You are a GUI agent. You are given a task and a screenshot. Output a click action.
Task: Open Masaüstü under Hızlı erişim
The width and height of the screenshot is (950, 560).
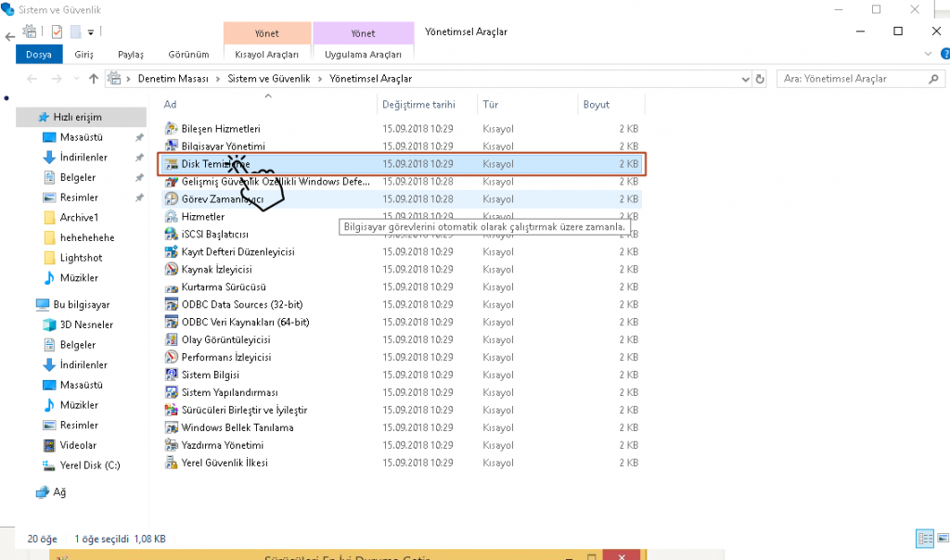(x=82, y=137)
